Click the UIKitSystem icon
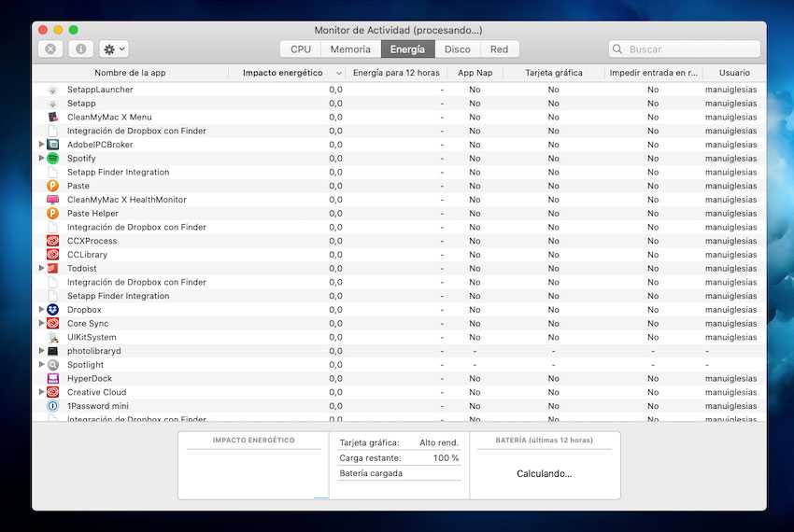The width and height of the screenshot is (794, 532). tap(52, 337)
